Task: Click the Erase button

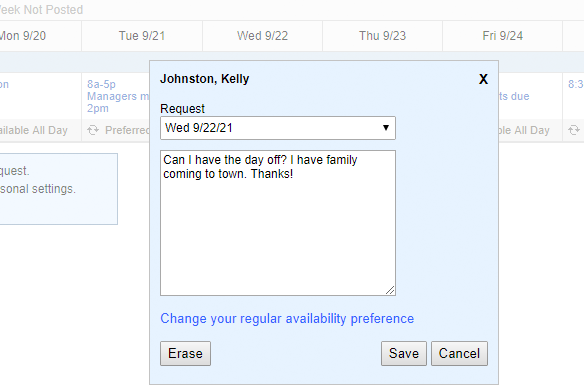Action: tap(185, 353)
